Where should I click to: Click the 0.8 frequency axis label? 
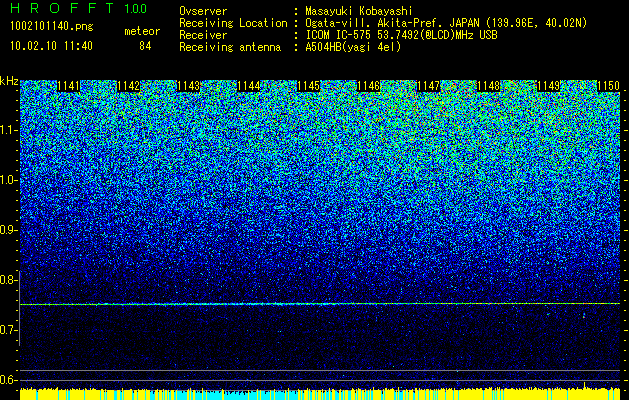(8, 280)
